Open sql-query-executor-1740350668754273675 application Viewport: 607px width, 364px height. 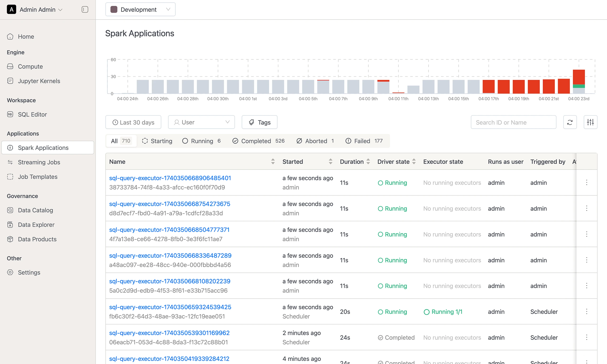170,204
